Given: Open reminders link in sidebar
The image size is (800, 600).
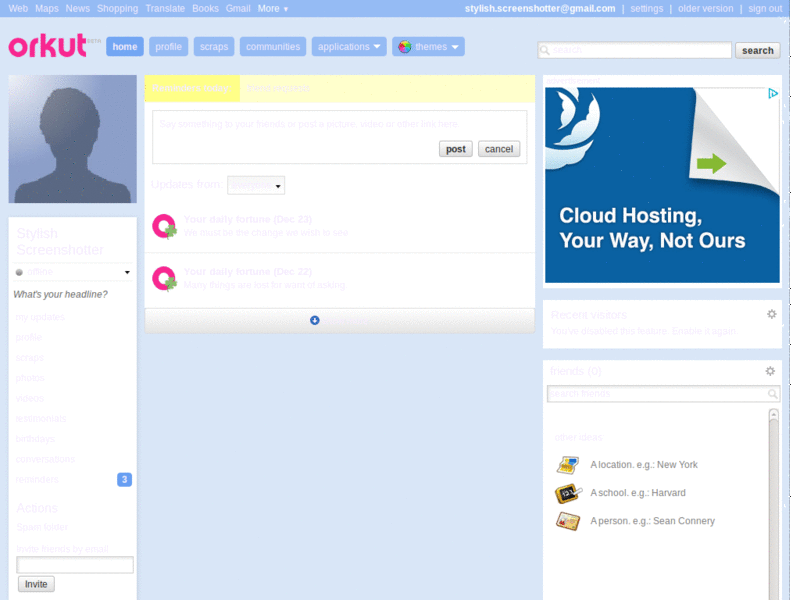Looking at the screenshot, I should click(37, 480).
